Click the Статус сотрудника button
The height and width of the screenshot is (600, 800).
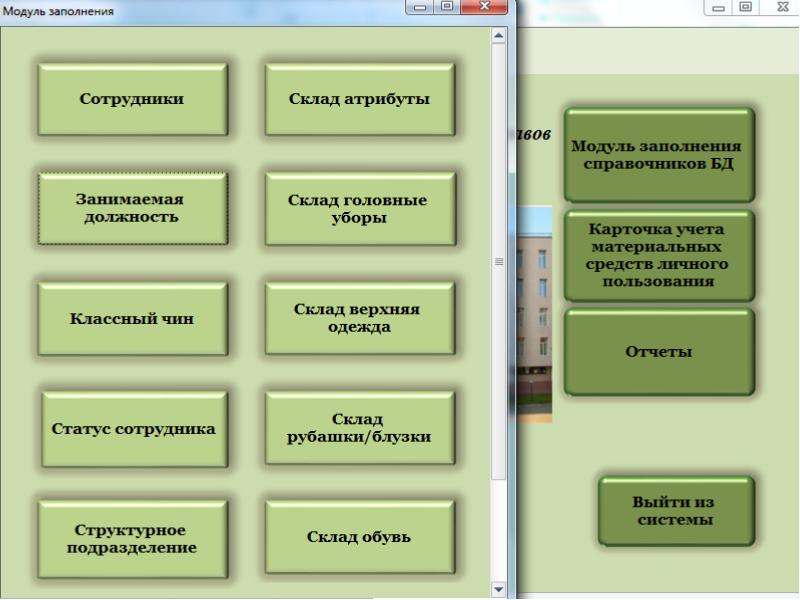pyautogui.click(x=132, y=427)
